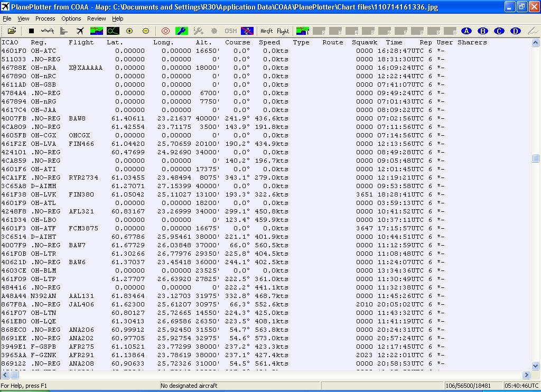Click the open file folder icon

coord(12,31)
